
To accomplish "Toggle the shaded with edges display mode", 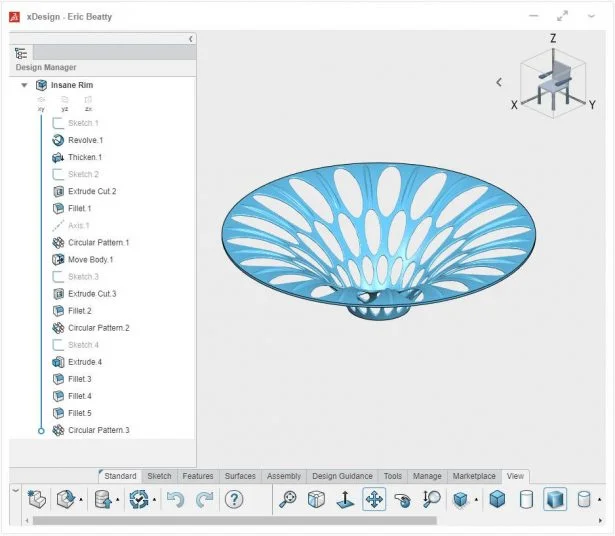I will click(x=497, y=499).
